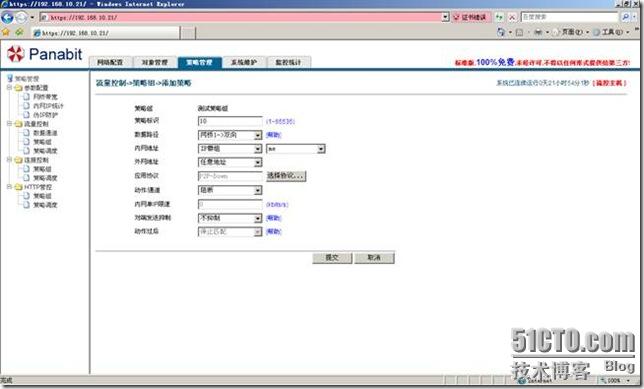
Task: Click page icon beside 数据通道
Action: click(x=27, y=133)
